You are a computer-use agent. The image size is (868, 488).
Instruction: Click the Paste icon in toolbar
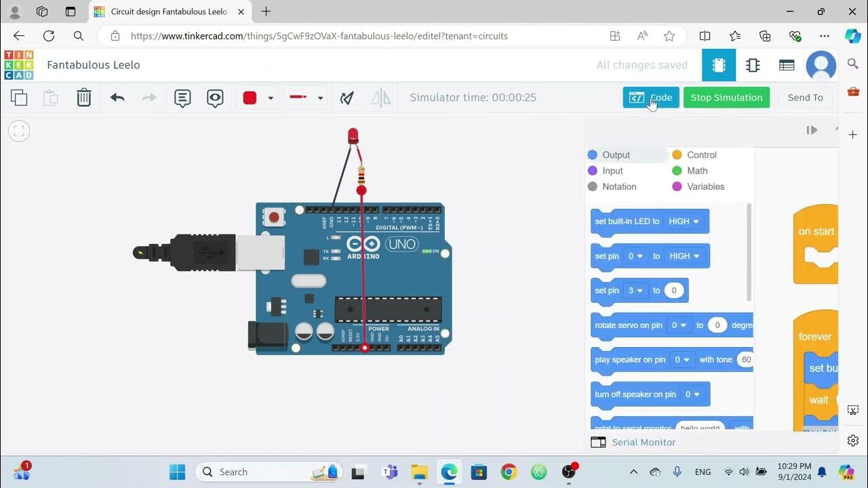(51, 98)
